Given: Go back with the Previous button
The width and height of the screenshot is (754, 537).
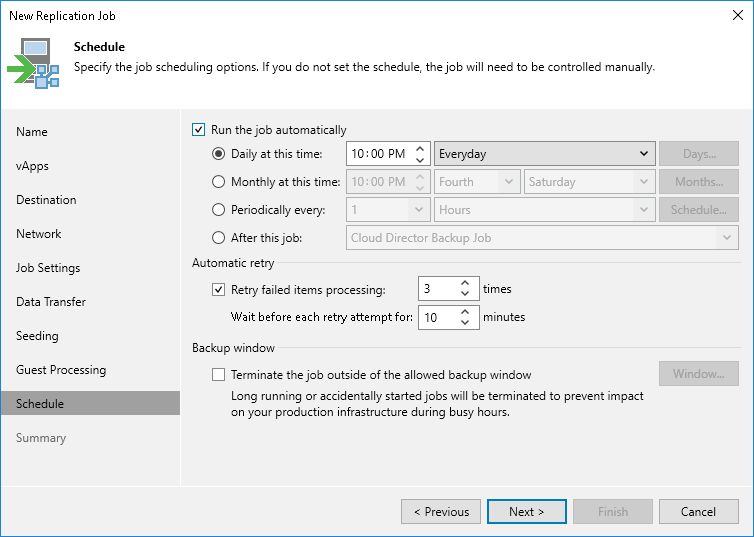Looking at the screenshot, I should (x=441, y=512).
